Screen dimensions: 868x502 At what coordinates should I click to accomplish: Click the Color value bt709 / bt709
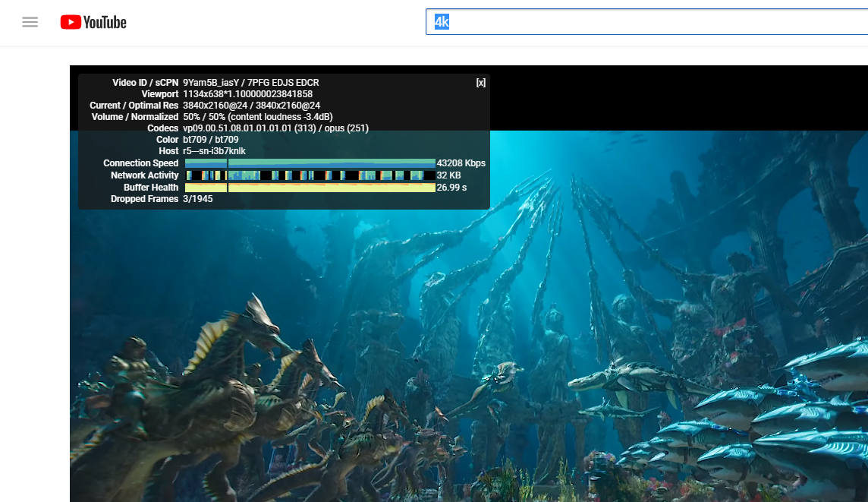(x=211, y=140)
